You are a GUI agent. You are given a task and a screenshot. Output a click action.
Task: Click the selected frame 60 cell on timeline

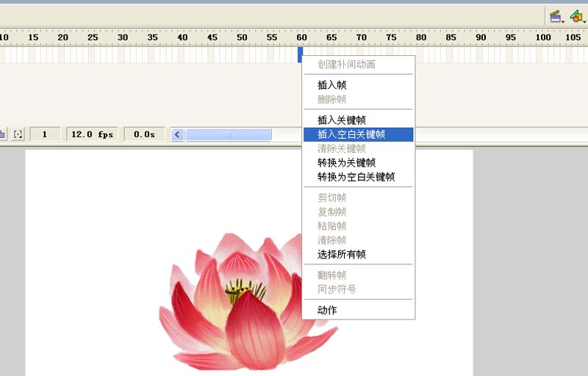(301, 54)
